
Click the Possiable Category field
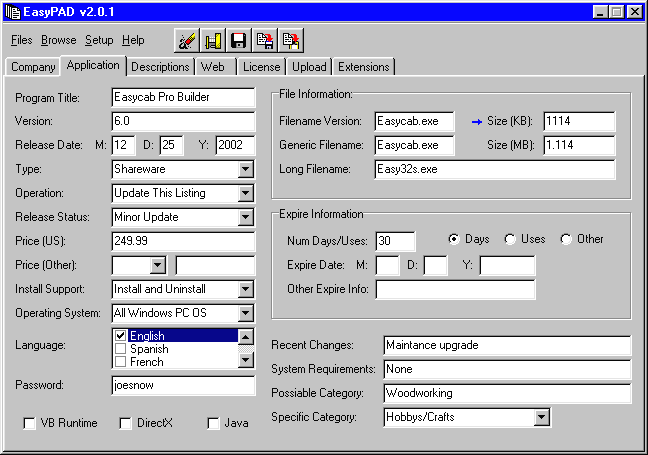coord(507,393)
